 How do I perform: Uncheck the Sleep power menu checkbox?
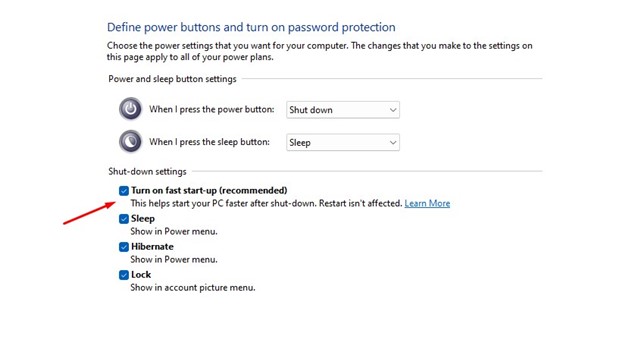tap(124, 219)
